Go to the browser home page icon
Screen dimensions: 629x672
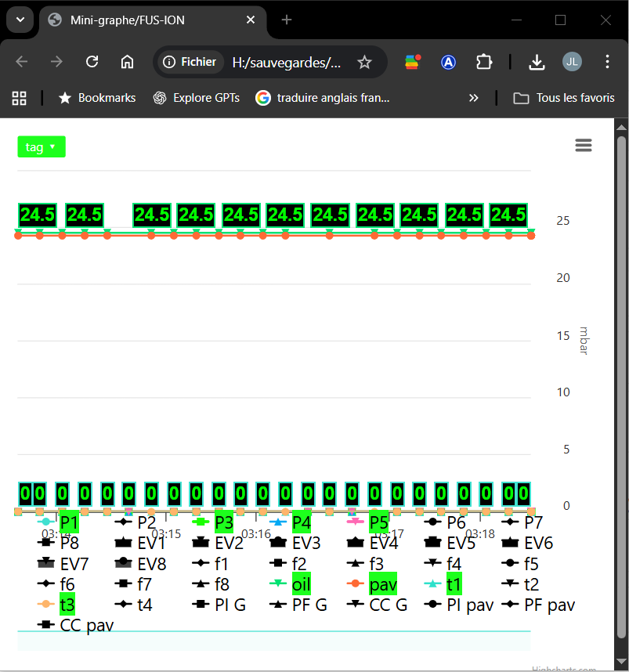127,62
